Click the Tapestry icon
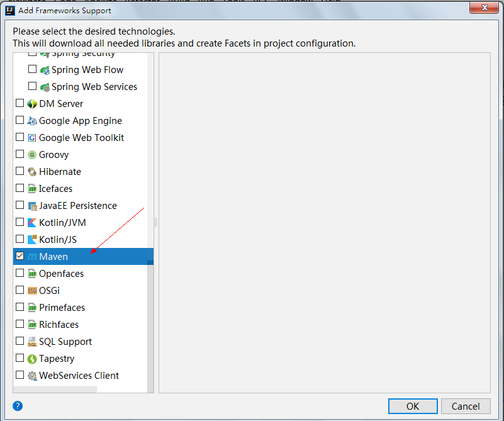 (x=32, y=359)
